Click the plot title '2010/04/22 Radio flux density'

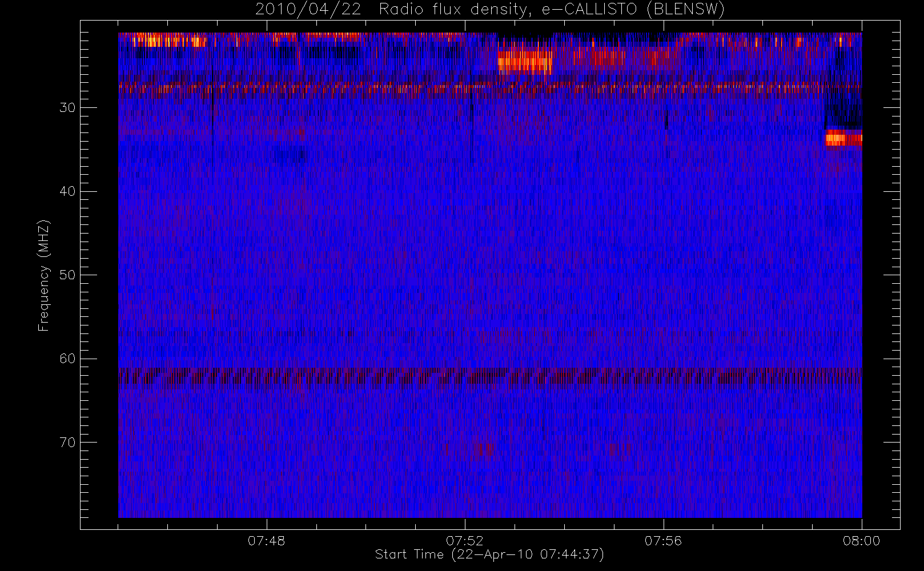(x=490, y=10)
